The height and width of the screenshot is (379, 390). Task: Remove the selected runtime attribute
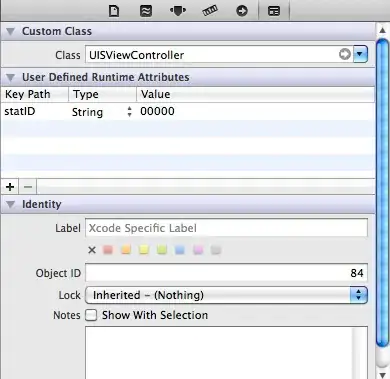click(x=28, y=187)
